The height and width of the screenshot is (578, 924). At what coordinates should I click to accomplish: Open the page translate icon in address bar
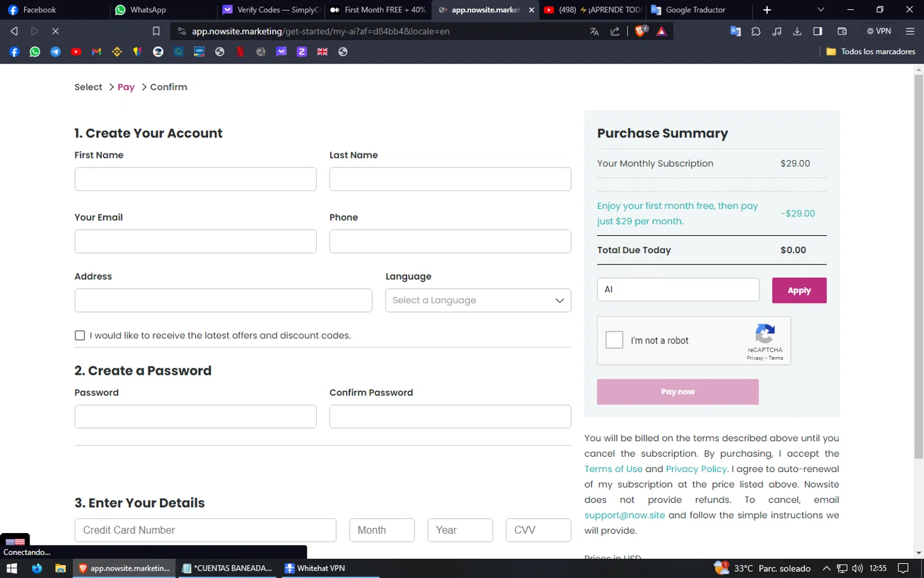pos(594,31)
